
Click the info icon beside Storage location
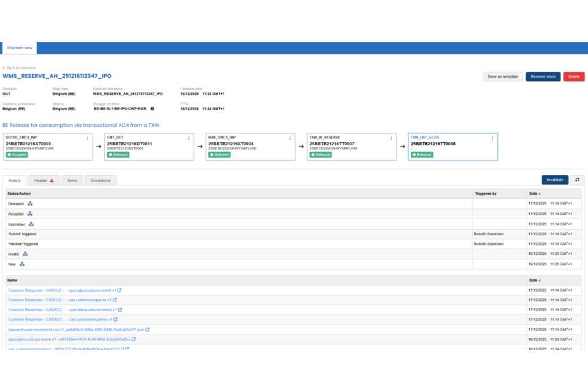(153, 108)
